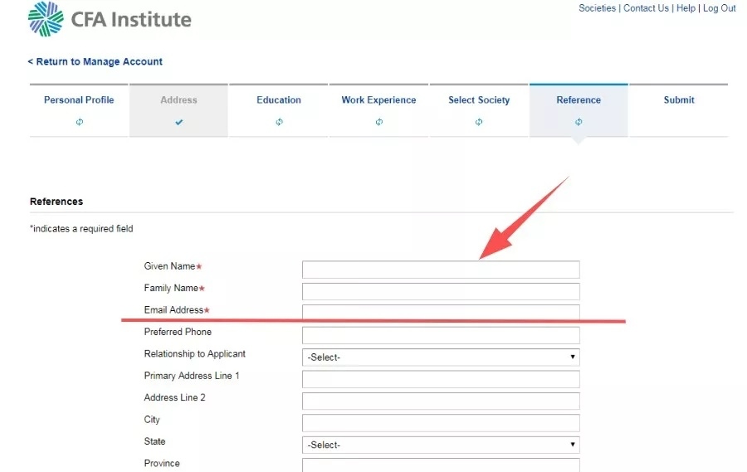Image resolution: width=747 pixels, height=472 pixels.
Task: Click the Contact Us link
Action: point(646,8)
